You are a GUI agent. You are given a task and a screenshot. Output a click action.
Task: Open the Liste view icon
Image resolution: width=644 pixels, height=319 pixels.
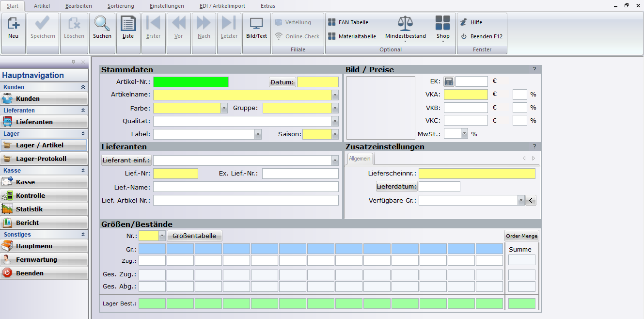coord(128,28)
